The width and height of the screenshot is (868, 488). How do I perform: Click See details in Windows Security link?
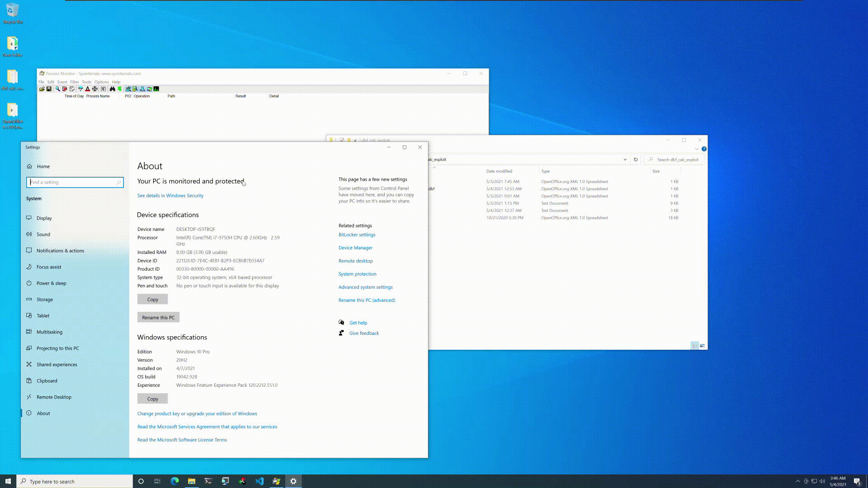point(170,196)
